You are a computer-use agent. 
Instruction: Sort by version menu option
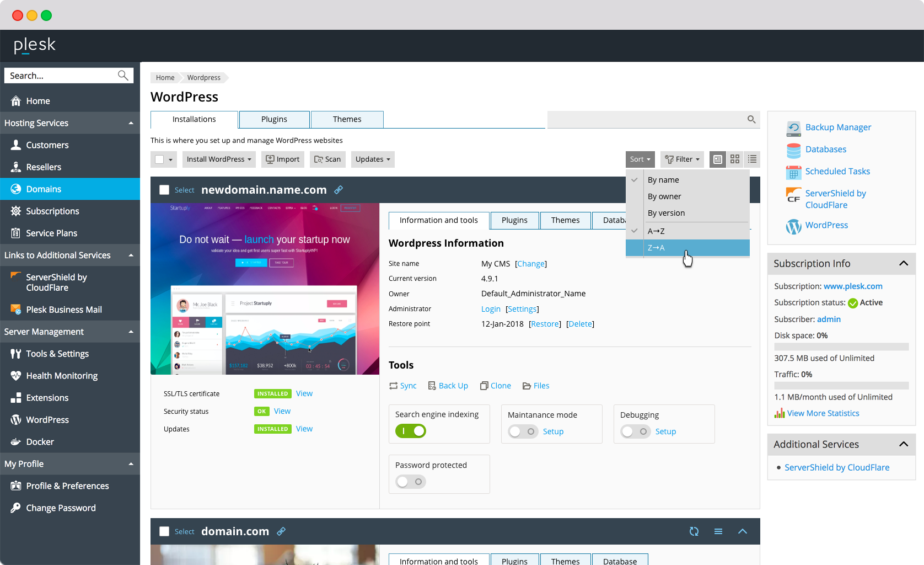tap(687, 213)
